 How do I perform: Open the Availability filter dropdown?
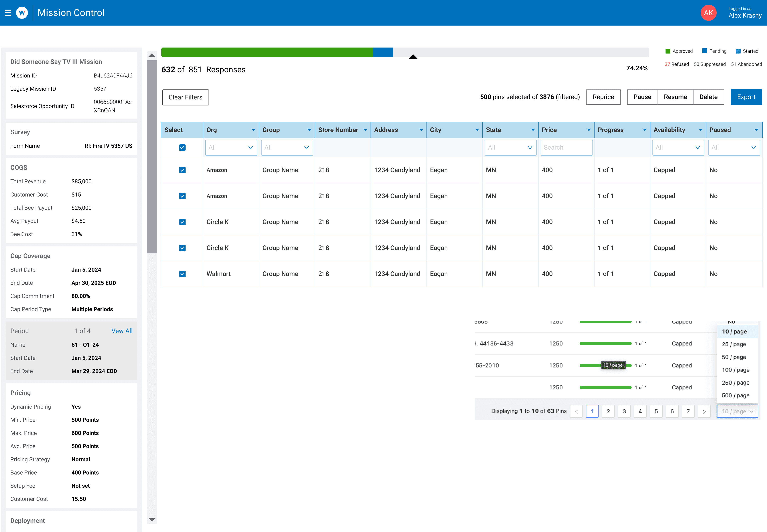[x=678, y=147]
